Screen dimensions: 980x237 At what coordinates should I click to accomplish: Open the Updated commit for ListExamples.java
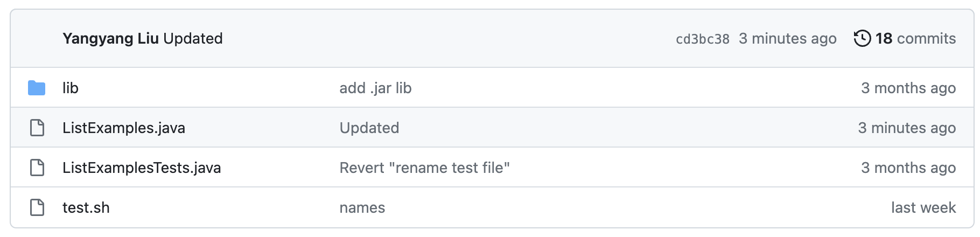pyautogui.click(x=369, y=128)
